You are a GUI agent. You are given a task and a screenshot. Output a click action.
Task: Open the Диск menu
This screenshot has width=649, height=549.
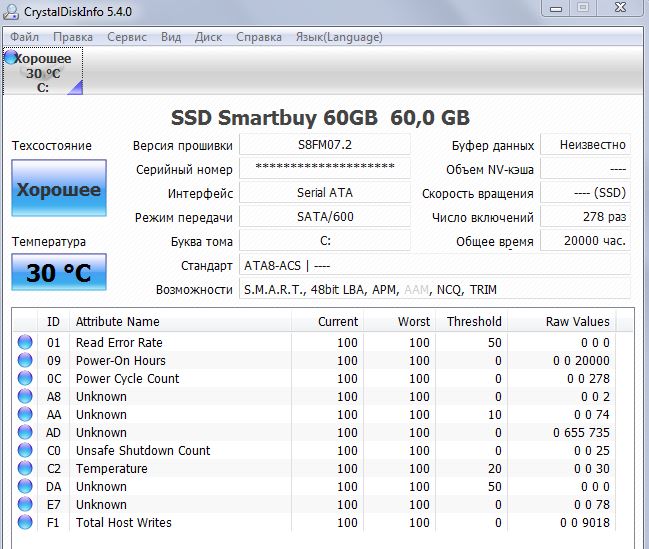pos(209,37)
